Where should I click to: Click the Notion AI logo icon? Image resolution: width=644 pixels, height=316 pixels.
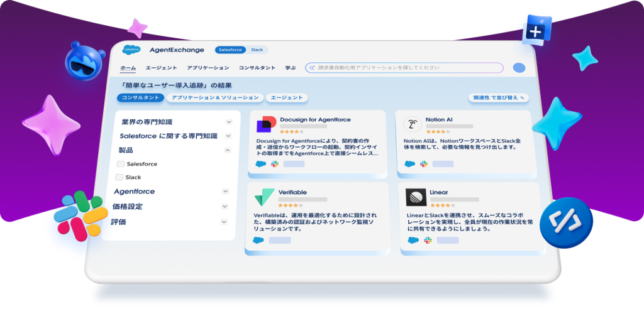[x=413, y=124]
